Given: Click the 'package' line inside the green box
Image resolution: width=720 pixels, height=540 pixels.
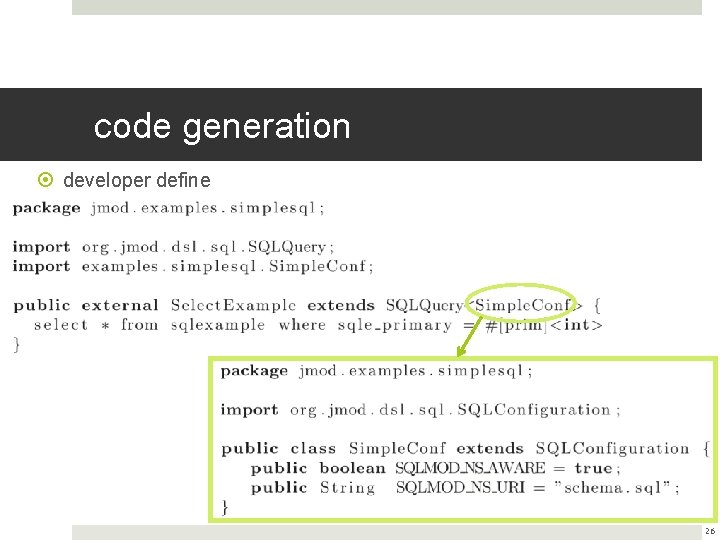Looking at the screenshot, I should point(377,371).
